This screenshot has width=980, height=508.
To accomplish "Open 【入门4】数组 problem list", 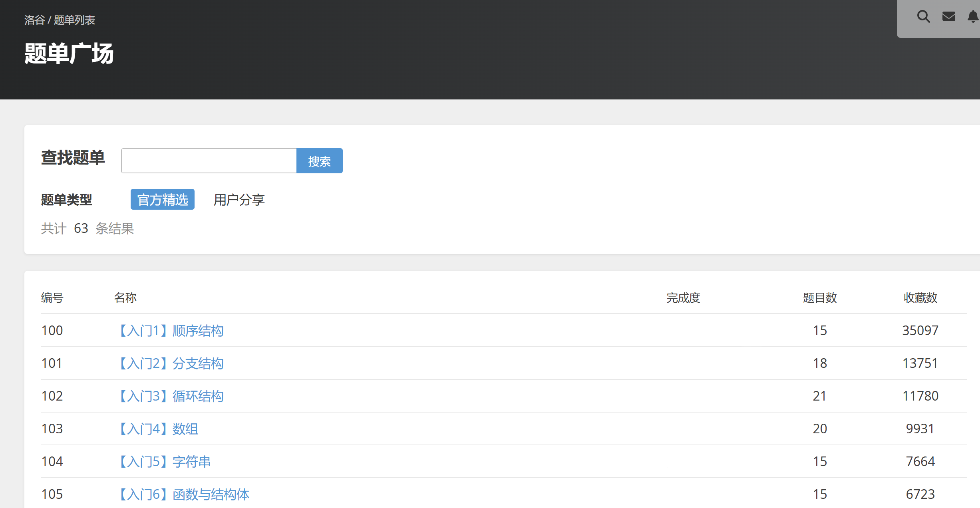I will (x=159, y=429).
